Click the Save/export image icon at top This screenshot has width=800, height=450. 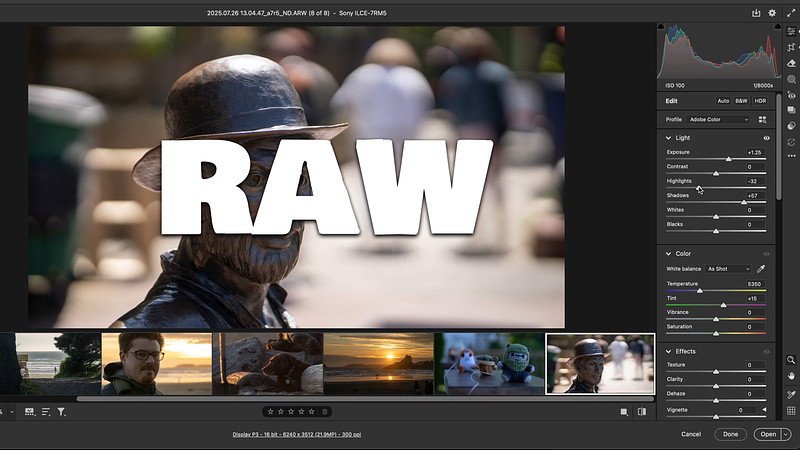pos(756,13)
